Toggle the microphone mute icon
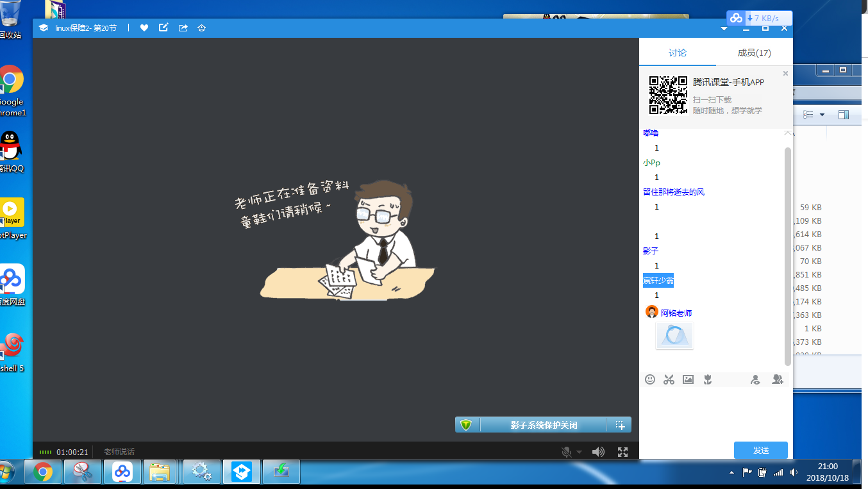Viewport: 868px width, 489px height. (567, 452)
